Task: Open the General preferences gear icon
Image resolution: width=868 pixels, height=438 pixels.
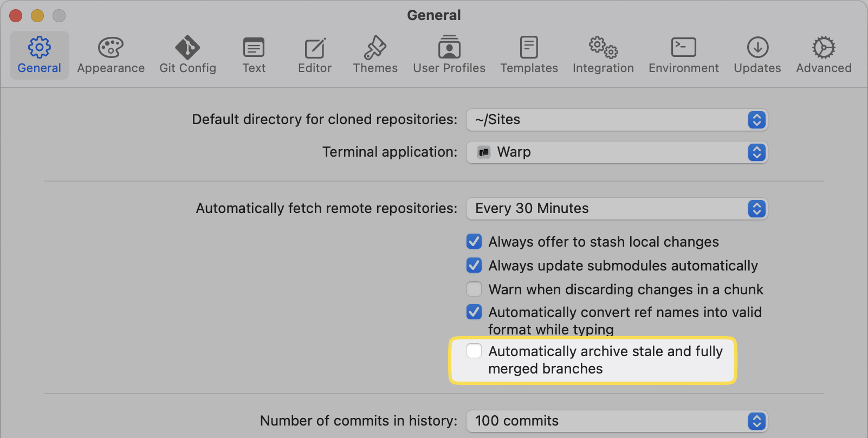Action: (x=39, y=48)
